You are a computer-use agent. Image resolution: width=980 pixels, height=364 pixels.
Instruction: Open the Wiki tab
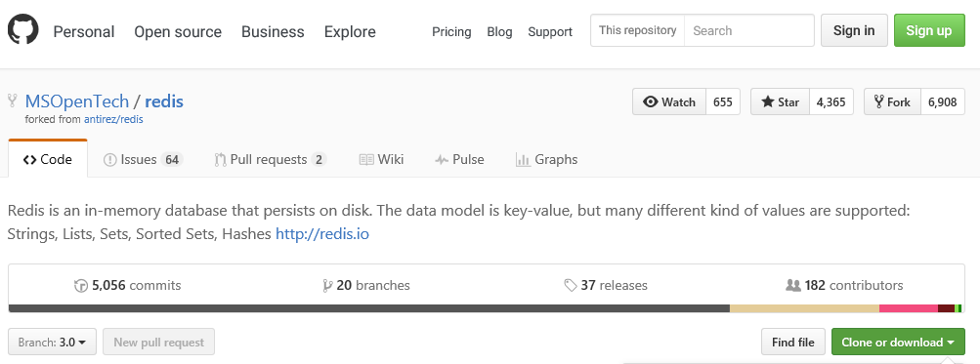coord(381,159)
